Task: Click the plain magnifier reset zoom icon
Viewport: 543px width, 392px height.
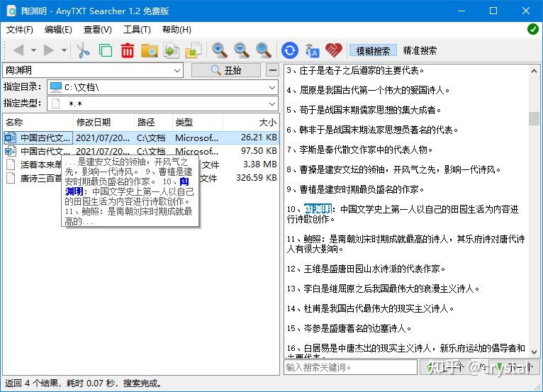Action: 264,50
